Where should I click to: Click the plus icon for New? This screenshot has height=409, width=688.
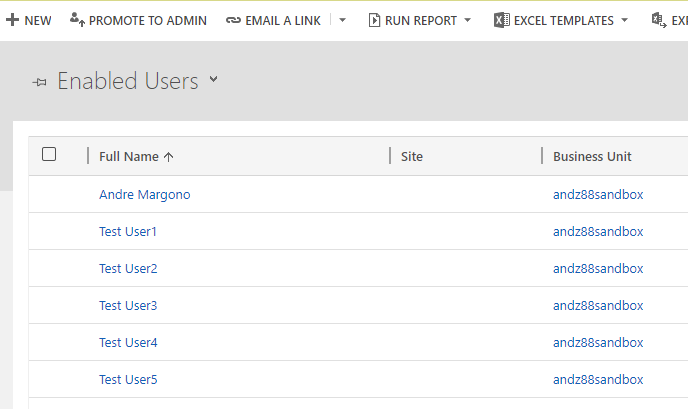(12, 20)
